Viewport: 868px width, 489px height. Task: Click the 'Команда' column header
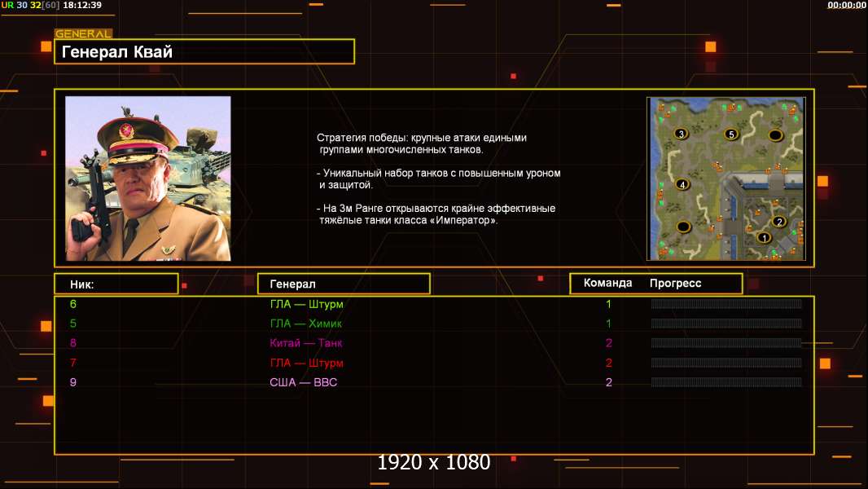point(607,283)
